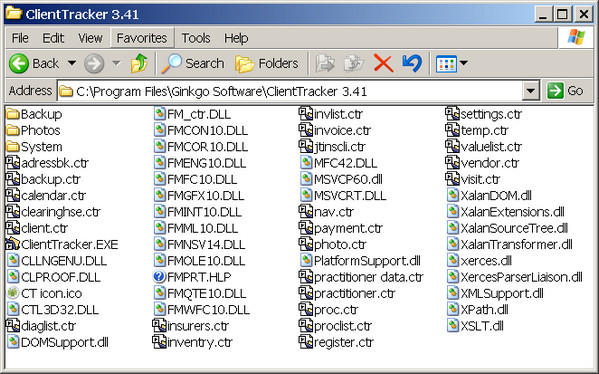The image size is (599, 374).
Task: Select the FMNSV14.DLL file
Action: point(200,244)
